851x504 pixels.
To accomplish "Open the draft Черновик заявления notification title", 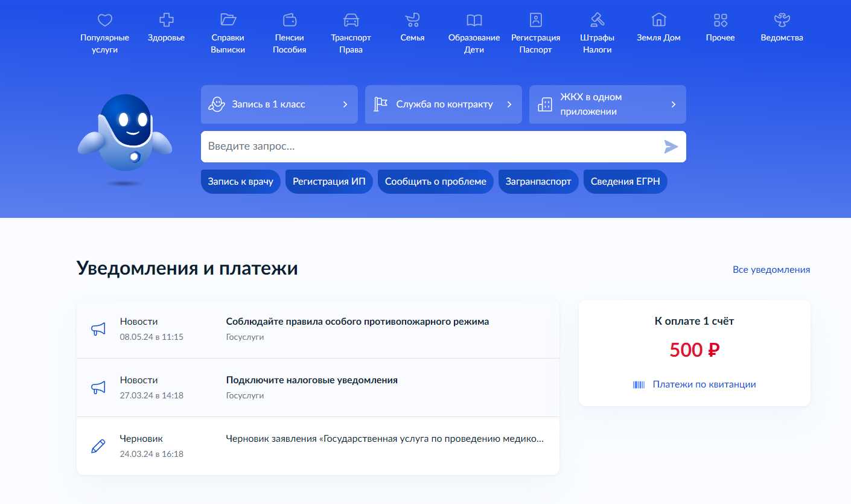I will point(385,439).
